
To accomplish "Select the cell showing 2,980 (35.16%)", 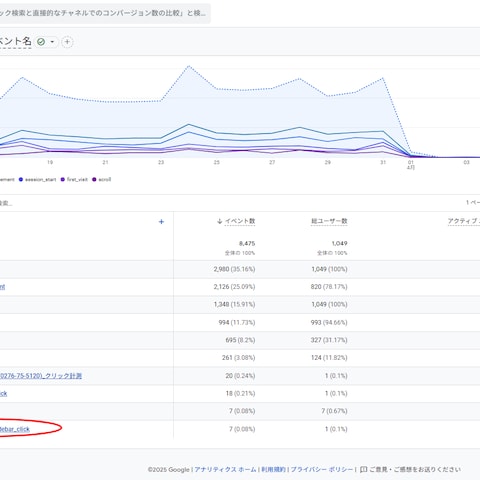I will [234, 269].
